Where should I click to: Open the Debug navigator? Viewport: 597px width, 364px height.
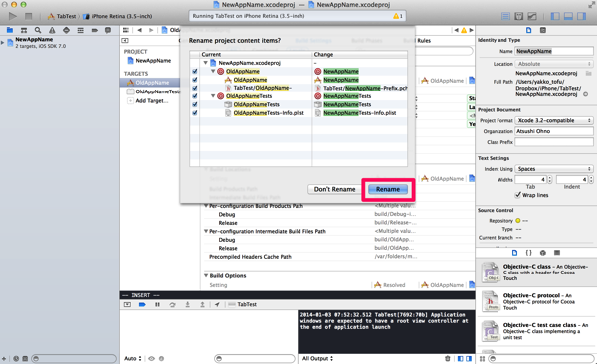point(80,30)
